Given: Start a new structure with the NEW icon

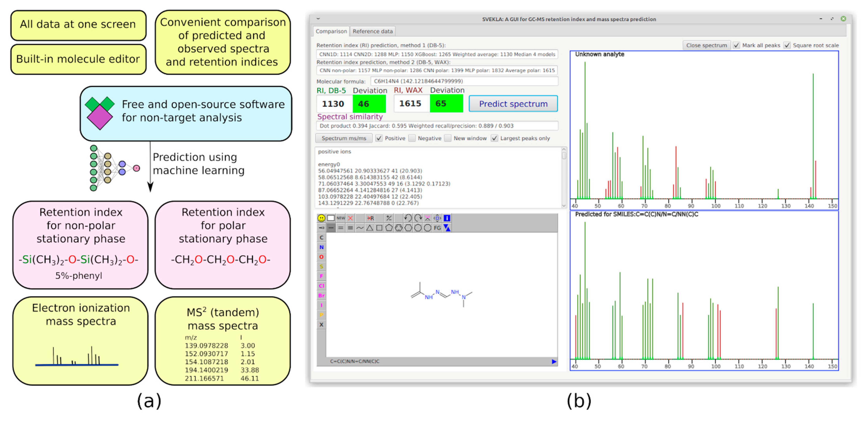Looking at the screenshot, I should coord(341,218).
